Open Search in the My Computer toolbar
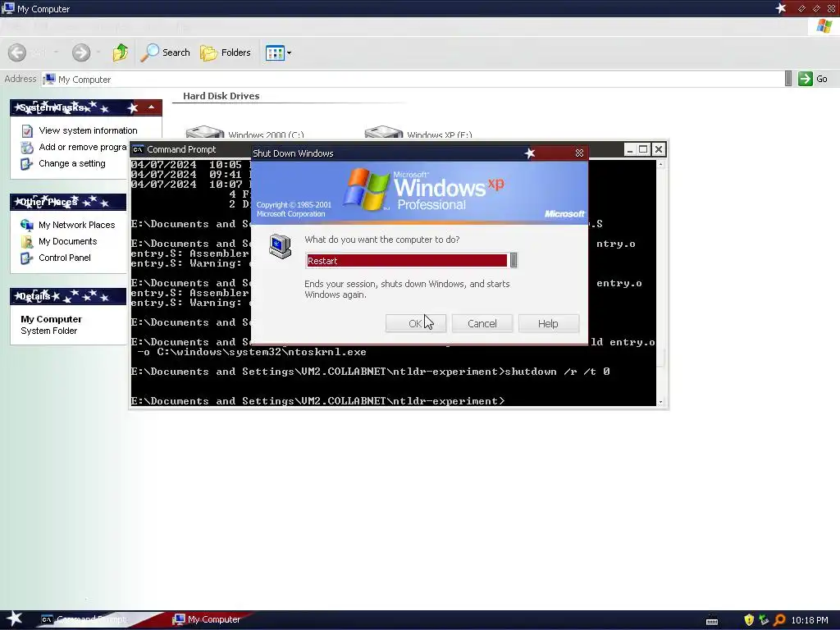The image size is (840, 630). tap(165, 52)
